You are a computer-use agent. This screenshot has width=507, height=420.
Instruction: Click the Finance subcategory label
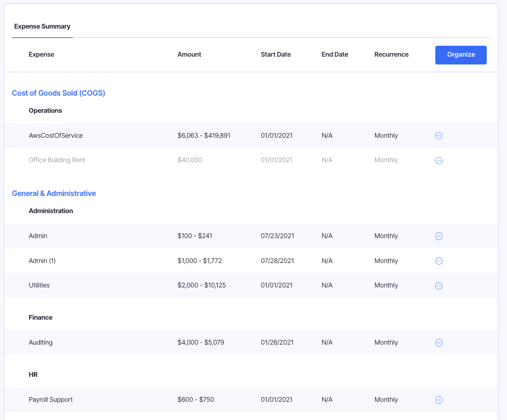point(41,318)
